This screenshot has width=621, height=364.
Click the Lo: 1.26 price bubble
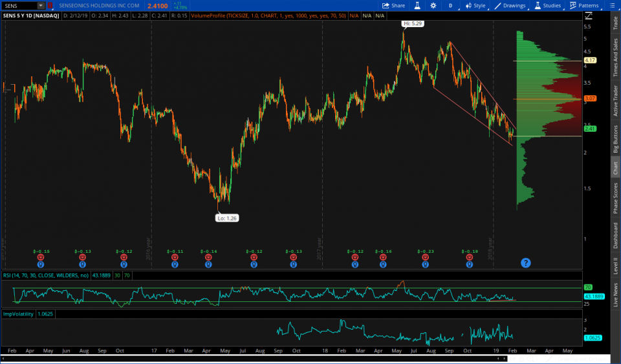coord(227,218)
